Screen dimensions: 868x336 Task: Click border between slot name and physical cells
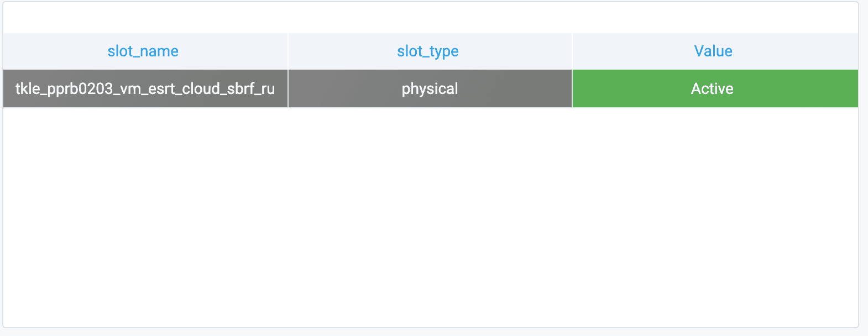coord(288,89)
